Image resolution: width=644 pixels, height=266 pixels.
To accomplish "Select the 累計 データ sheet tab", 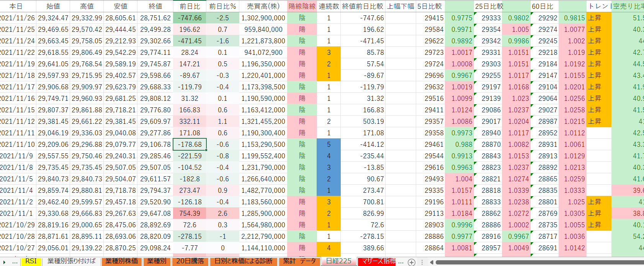I will point(299,261).
